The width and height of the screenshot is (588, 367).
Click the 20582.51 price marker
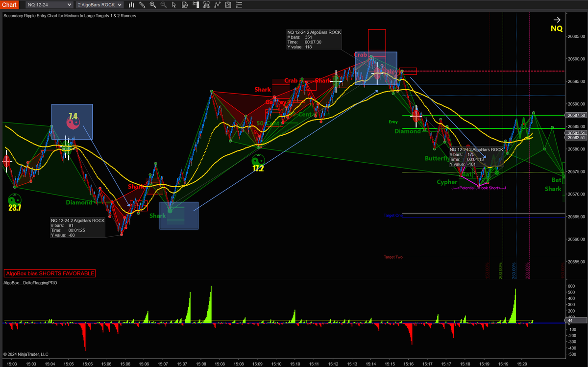tap(576, 138)
